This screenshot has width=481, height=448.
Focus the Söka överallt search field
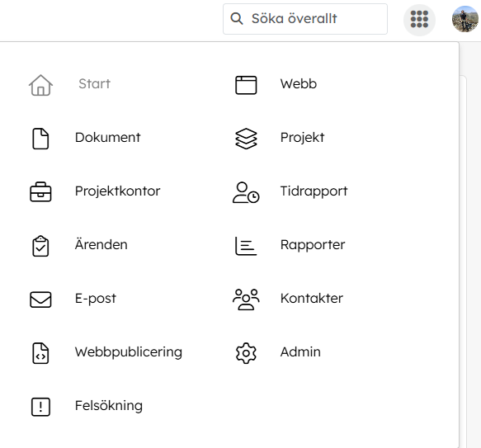[305, 19]
